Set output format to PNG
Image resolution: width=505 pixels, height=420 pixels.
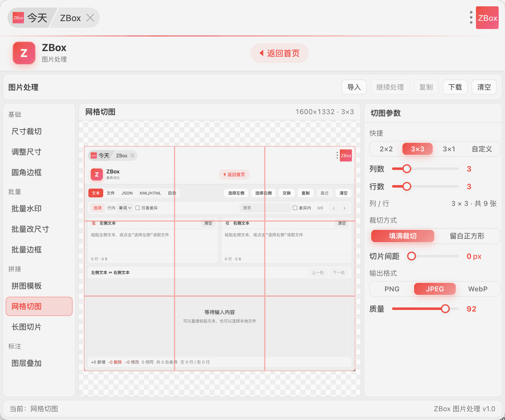(392, 289)
